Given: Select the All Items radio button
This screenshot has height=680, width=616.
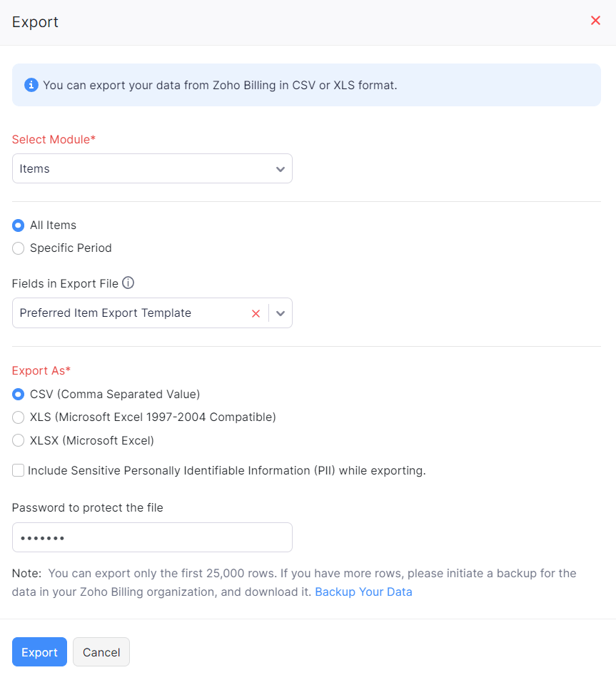Looking at the screenshot, I should click(x=19, y=225).
